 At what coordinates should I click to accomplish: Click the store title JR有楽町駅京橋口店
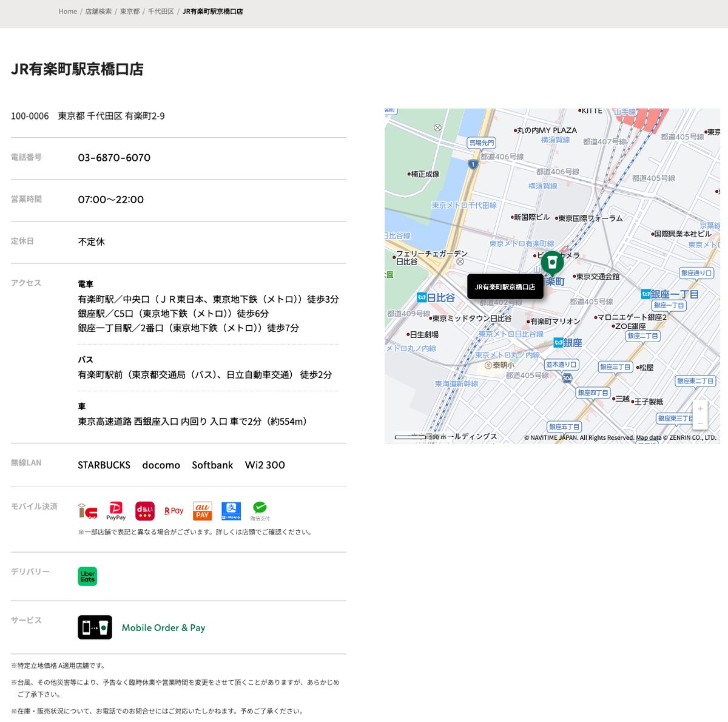coord(77,69)
